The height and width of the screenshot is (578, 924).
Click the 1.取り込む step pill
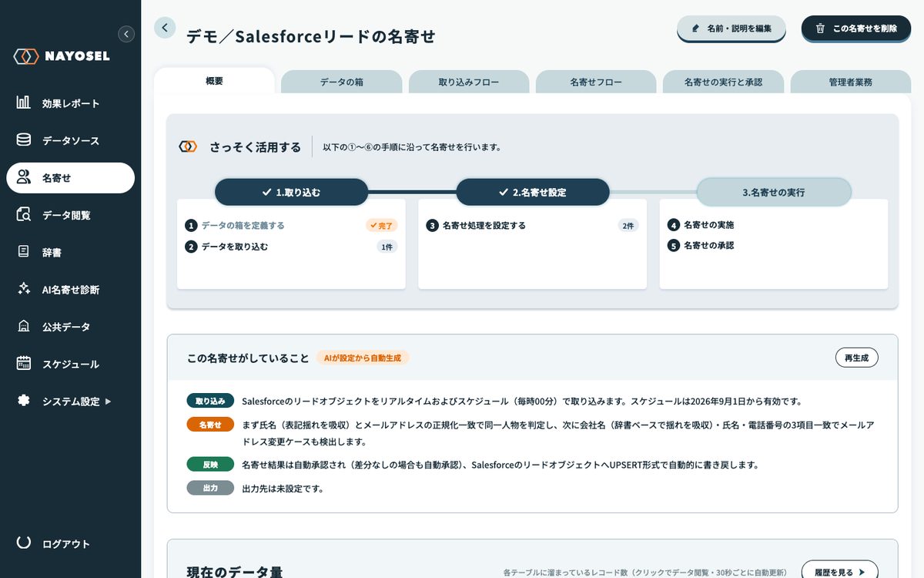(x=291, y=192)
